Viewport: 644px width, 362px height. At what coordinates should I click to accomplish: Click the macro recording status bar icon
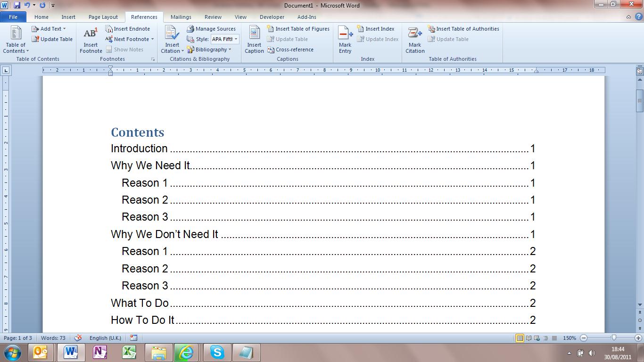click(x=133, y=338)
